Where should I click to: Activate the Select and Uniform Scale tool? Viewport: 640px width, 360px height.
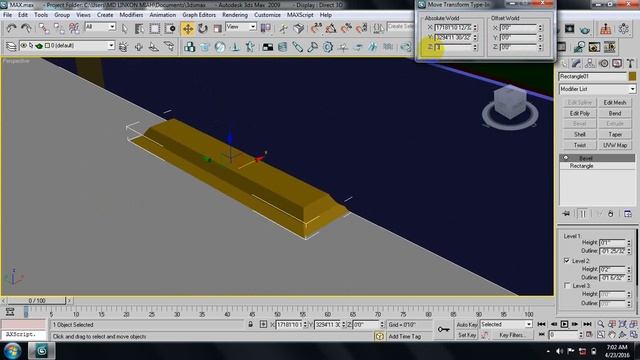point(218,28)
